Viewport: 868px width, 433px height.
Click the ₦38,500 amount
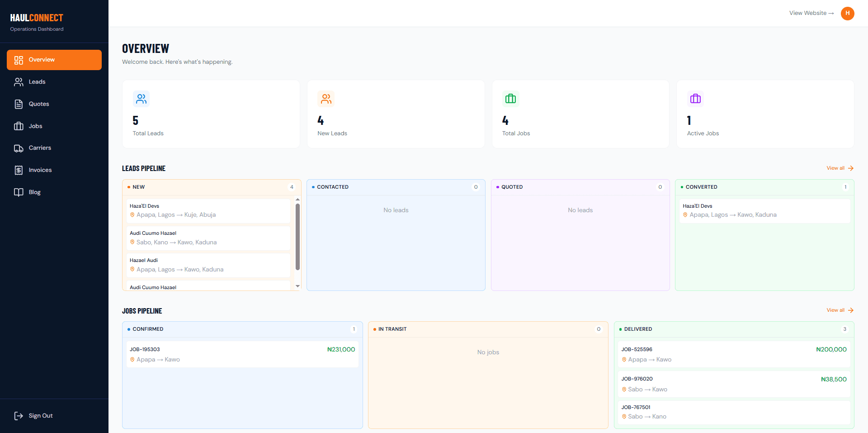click(834, 380)
